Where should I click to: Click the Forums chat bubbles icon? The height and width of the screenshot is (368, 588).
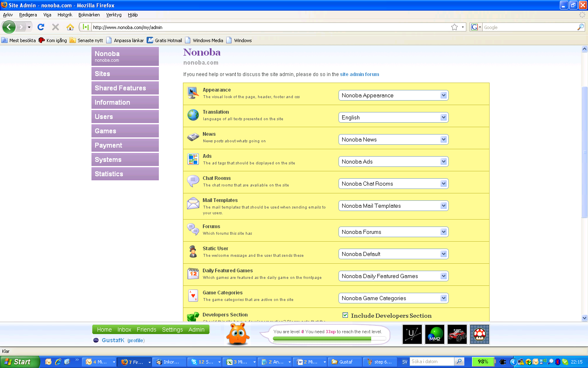193,229
